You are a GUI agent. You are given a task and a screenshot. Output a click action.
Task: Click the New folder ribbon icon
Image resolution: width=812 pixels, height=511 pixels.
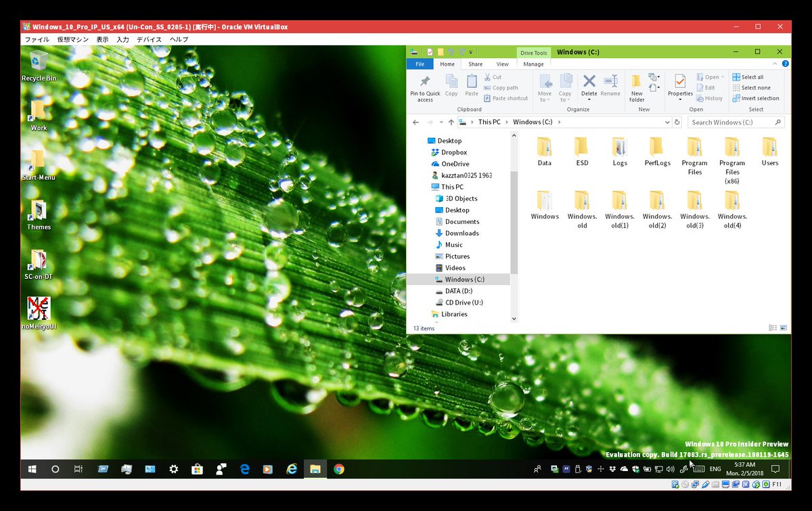coord(637,81)
